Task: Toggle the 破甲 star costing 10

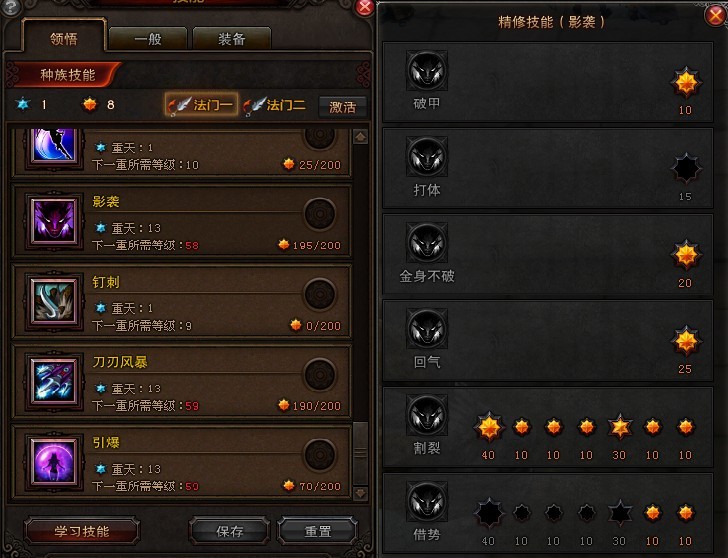Action: [686, 83]
